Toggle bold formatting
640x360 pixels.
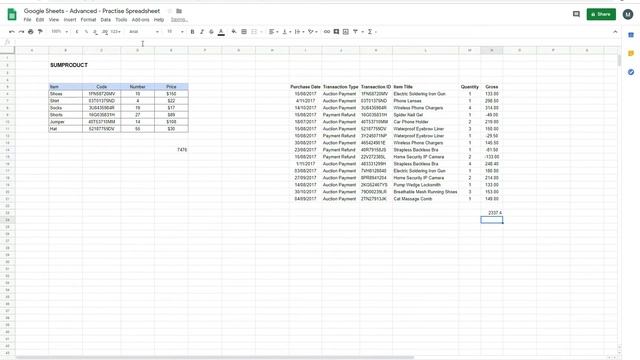(192, 31)
